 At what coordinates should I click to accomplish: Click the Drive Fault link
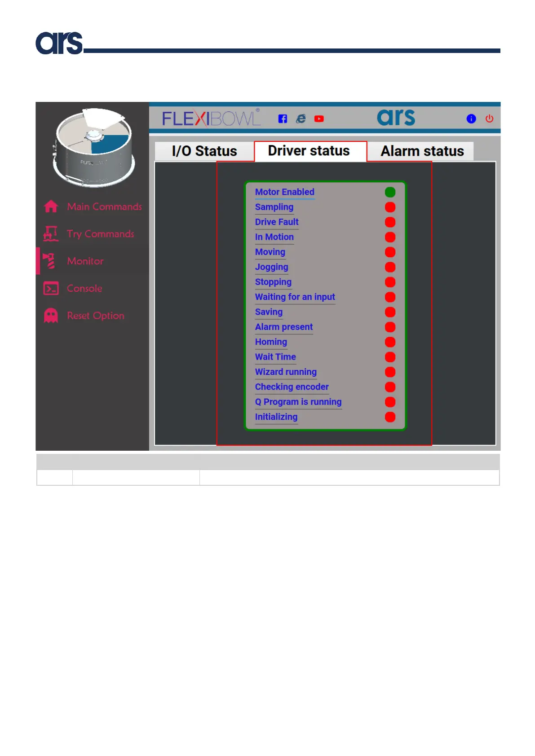point(277,222)
